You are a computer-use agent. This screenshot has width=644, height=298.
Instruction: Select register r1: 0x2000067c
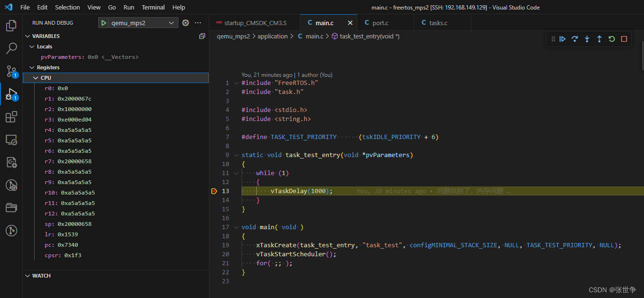click(x=115, y=99)
